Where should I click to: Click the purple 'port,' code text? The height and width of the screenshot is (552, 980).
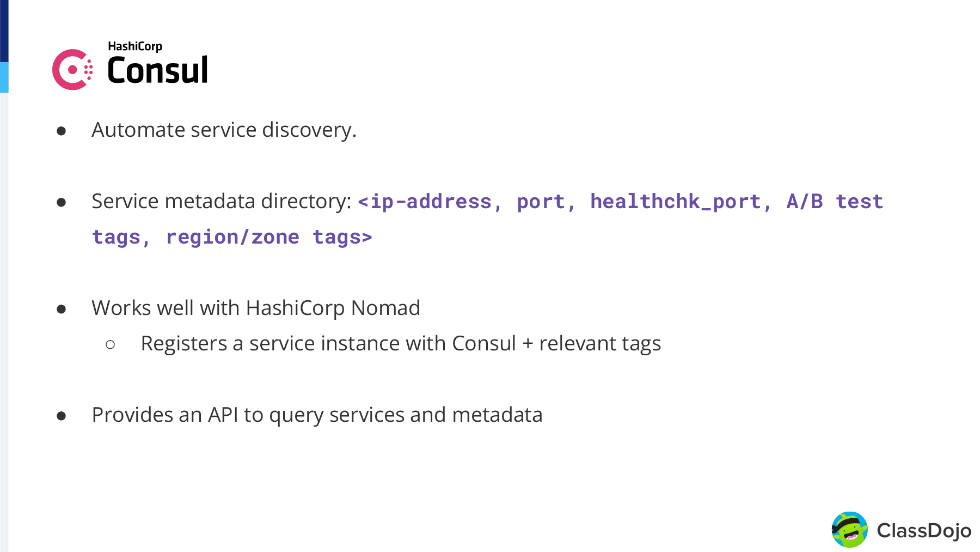pos(546,202)
